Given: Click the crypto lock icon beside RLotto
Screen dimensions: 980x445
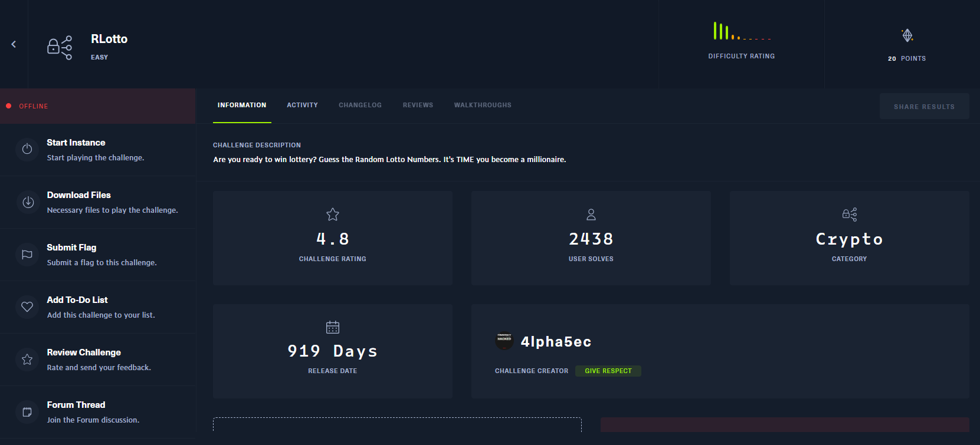Looking at the screenshot, I should coord(60,47).
